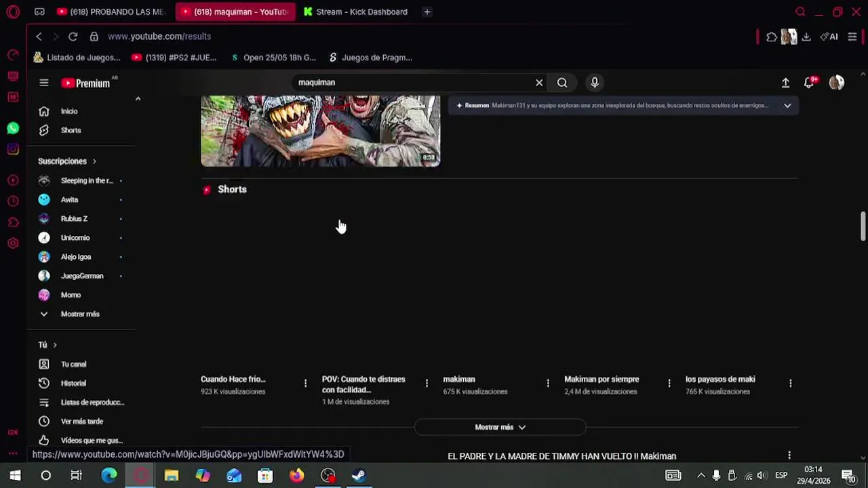Open options for Makiman por siempre short
868x488 pixels.
click(669, 384)
